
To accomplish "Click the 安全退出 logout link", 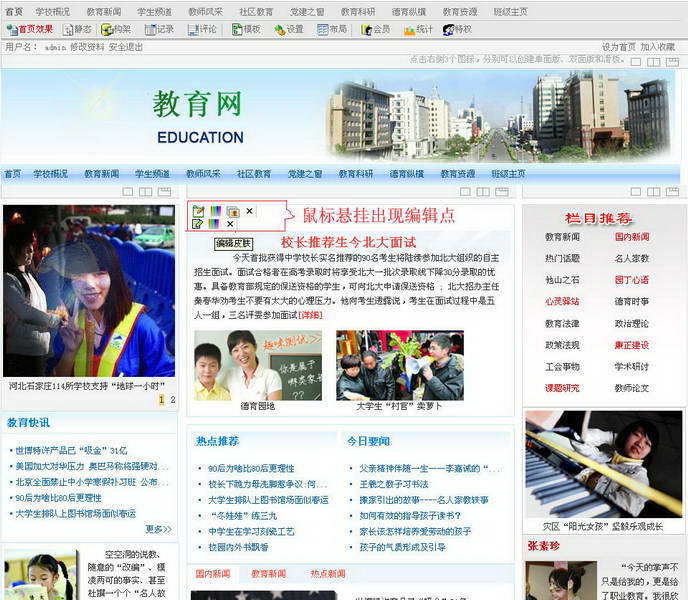I will pyautogui.click(x=125, y=47).
